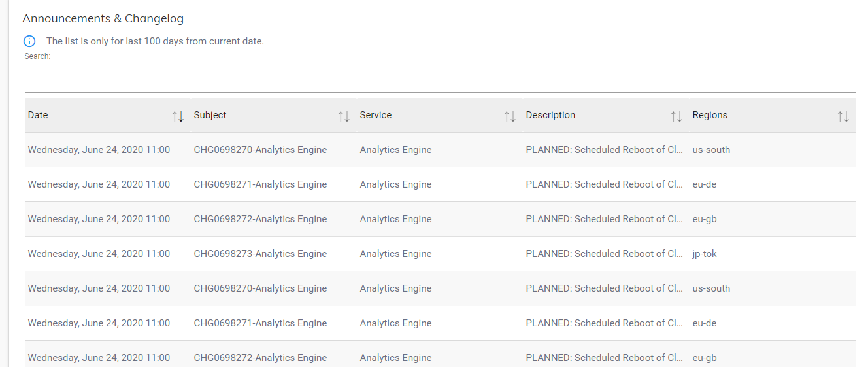The image size is (868, 367).
Task: Click the Service column header
Action: pos(376,115)
